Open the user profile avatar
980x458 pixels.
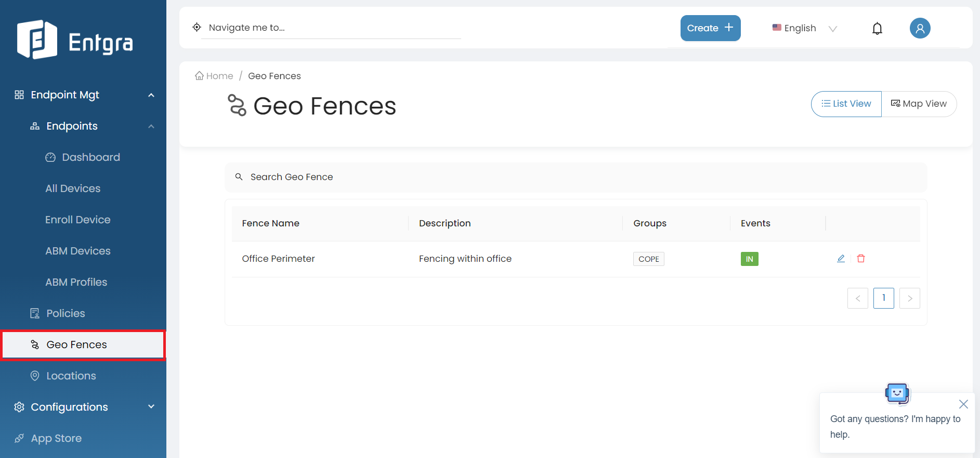point(920,28)
